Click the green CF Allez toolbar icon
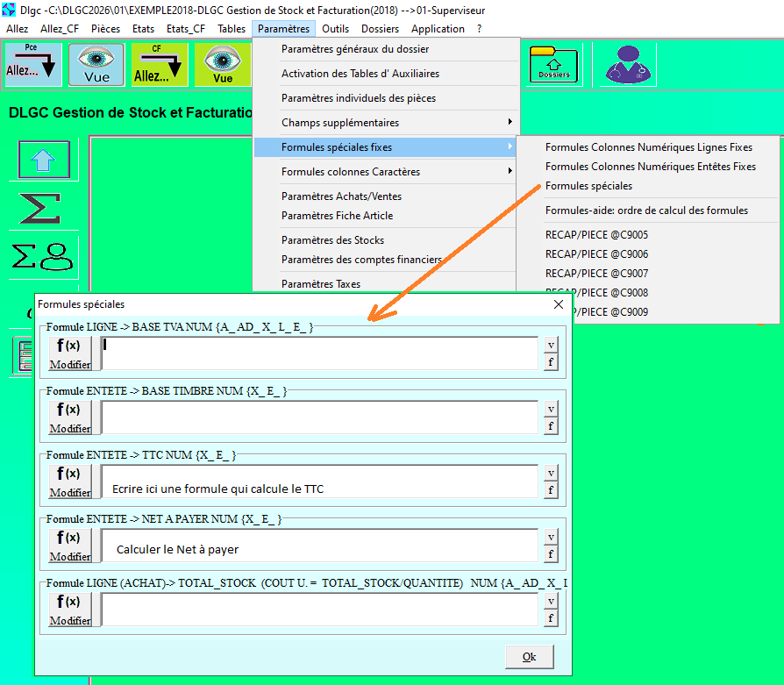The image size is (784, 685). point(160,65)
